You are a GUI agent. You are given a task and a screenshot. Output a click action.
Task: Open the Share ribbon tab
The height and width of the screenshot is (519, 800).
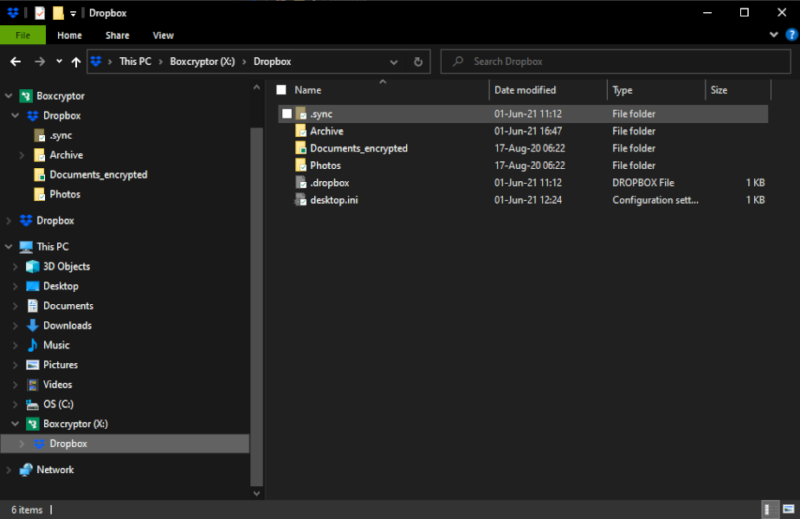click(117, 35)
